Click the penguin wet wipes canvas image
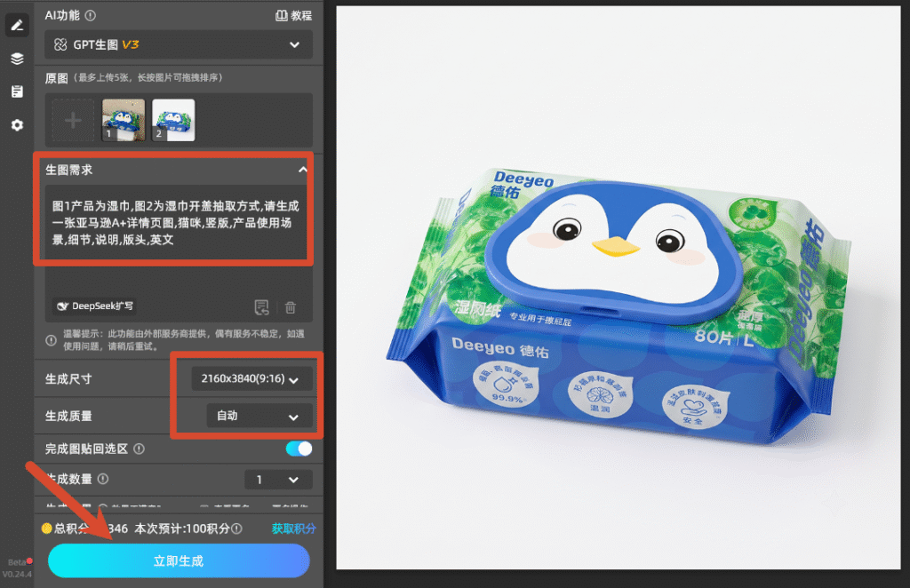This screenshot has height=588, width=910. click(619, 288)
